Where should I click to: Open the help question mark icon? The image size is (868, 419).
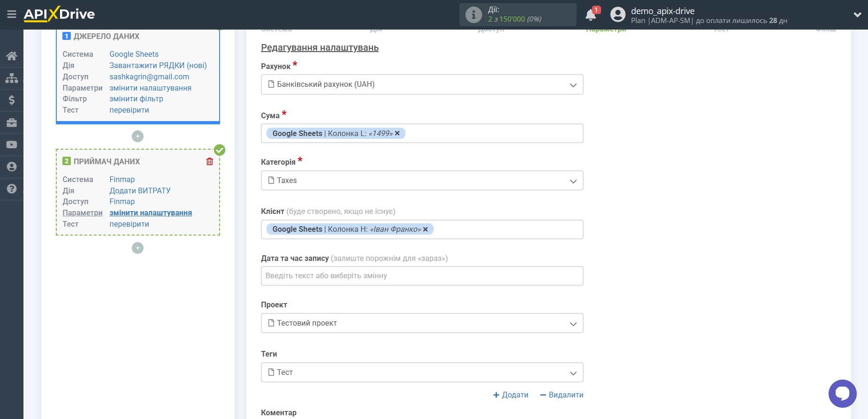[x=12, y=189]
